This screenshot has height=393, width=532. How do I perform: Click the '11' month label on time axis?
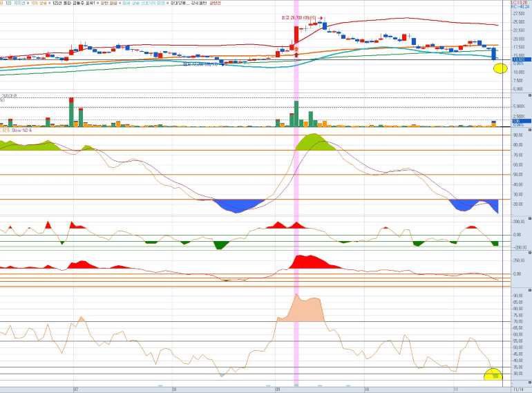click(456, 390)
